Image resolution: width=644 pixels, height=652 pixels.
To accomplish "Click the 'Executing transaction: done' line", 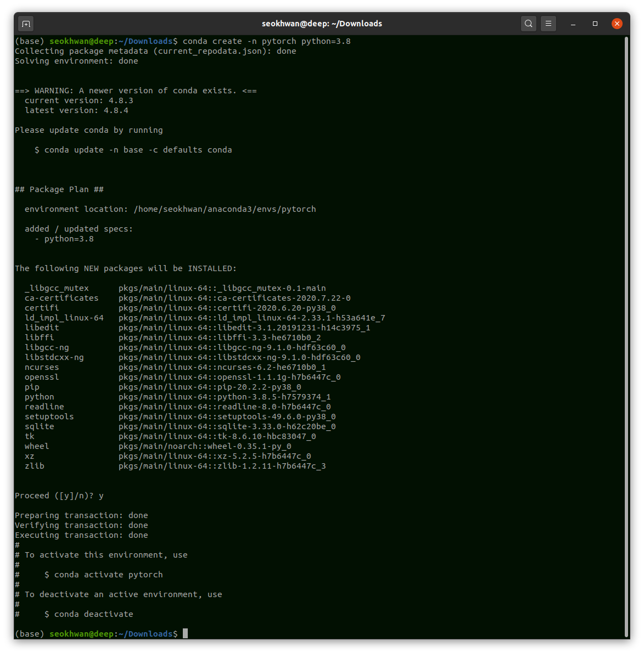I will pyautogui.click(x=82, y=536).
